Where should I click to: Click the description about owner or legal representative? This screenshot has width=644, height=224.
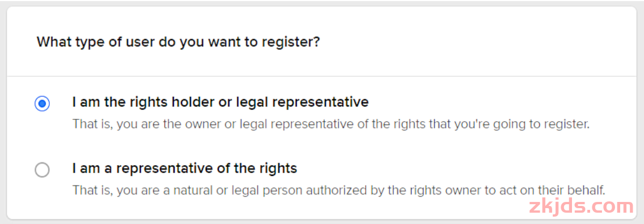[331, 124]
